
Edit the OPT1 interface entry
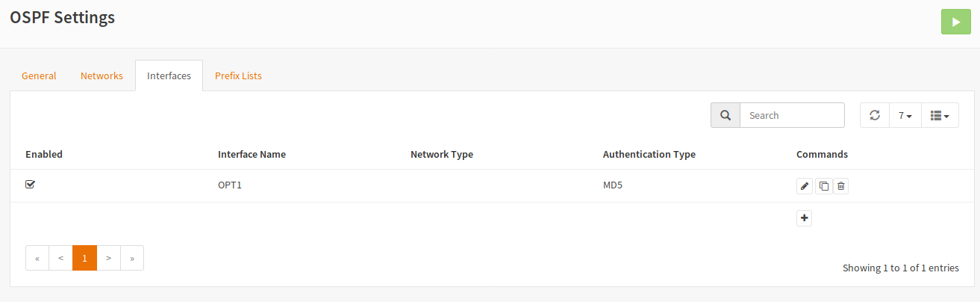tap(805, 186)
